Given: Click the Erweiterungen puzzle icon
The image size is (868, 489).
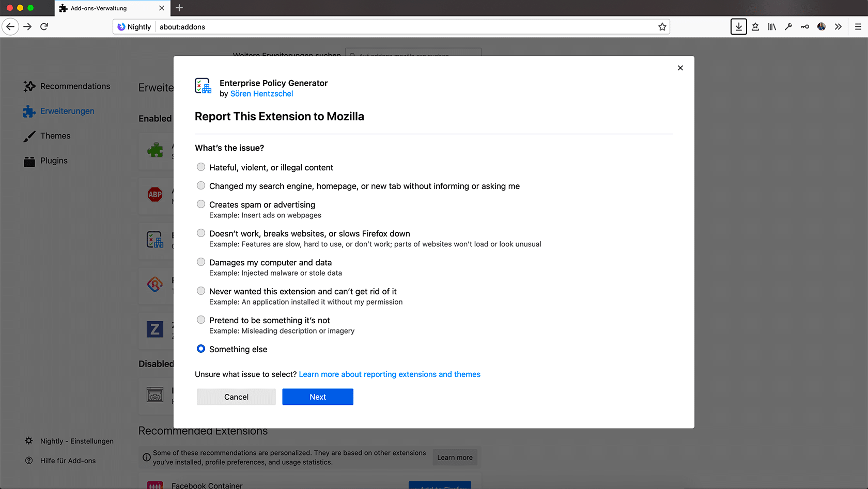Looking at the screenshot, I should [x=29, y=111].
